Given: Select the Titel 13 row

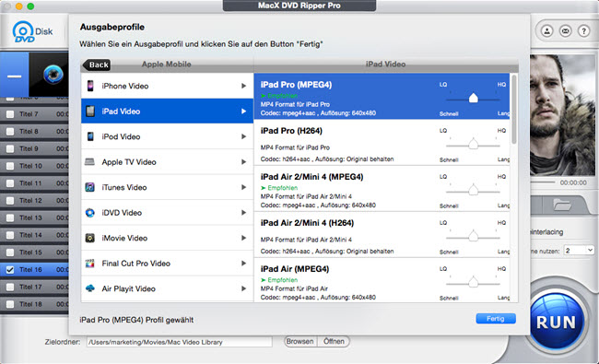Looking at the screenshot, I should click(34, 217).
